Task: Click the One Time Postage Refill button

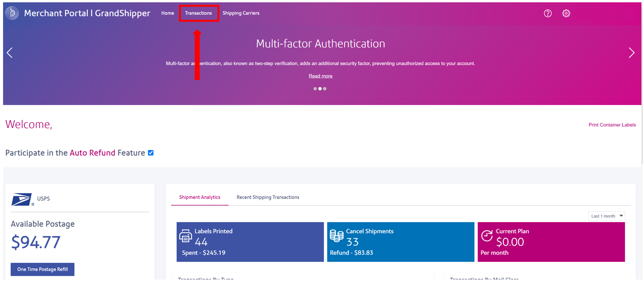Action: tap(43, 269)
